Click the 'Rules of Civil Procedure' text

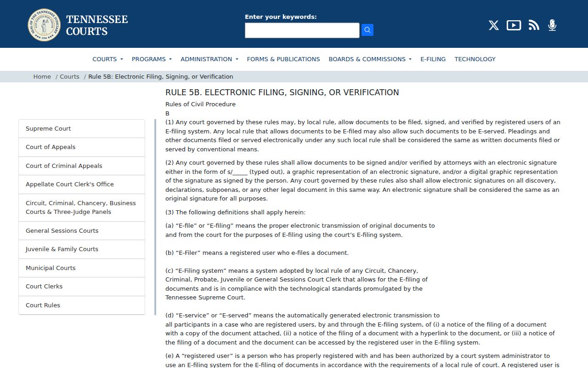pyautogui.click(x=200, y=104)
